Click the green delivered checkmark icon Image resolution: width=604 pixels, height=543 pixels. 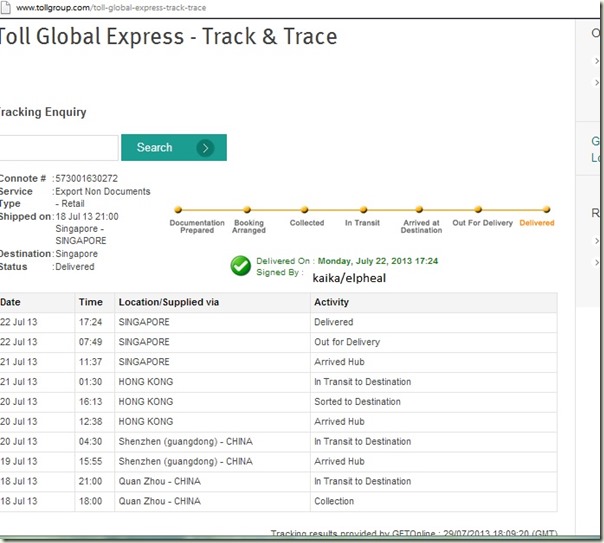pos(241,266)
